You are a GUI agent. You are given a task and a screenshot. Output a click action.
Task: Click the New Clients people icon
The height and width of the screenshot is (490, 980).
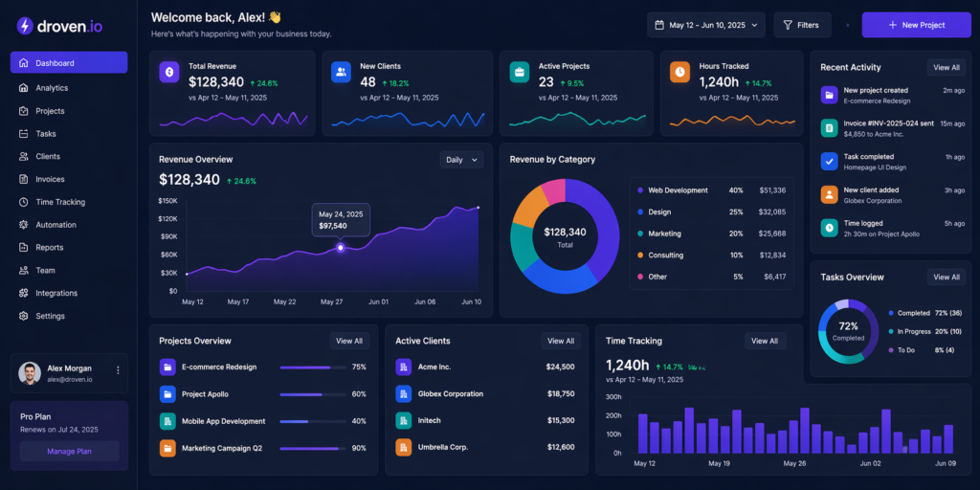[341, 72]
